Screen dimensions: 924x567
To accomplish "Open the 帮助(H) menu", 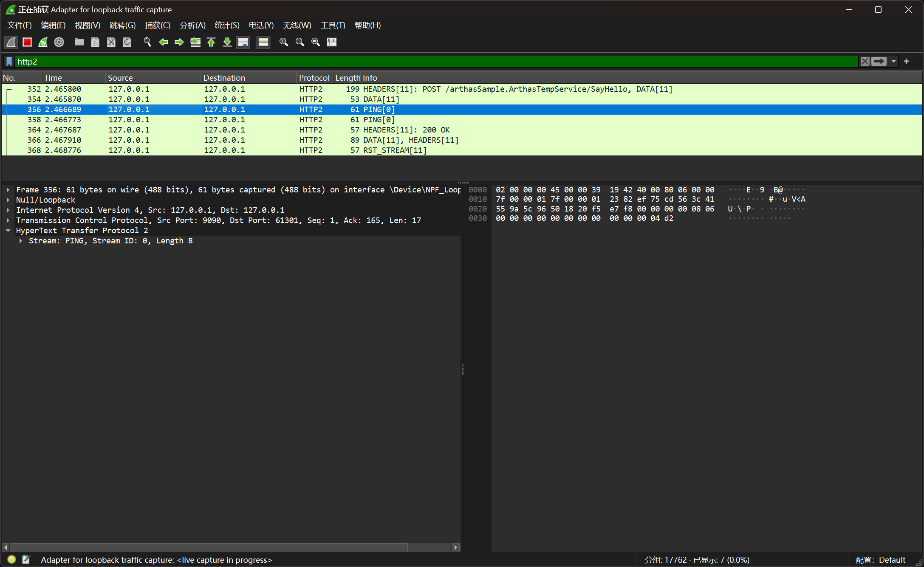I will pos(367,25).
